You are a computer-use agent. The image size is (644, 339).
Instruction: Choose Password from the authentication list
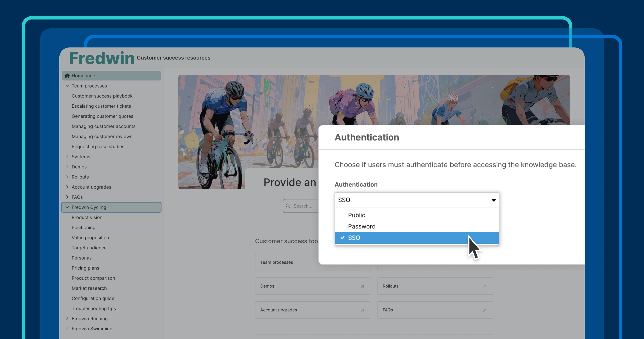point(361,226)
